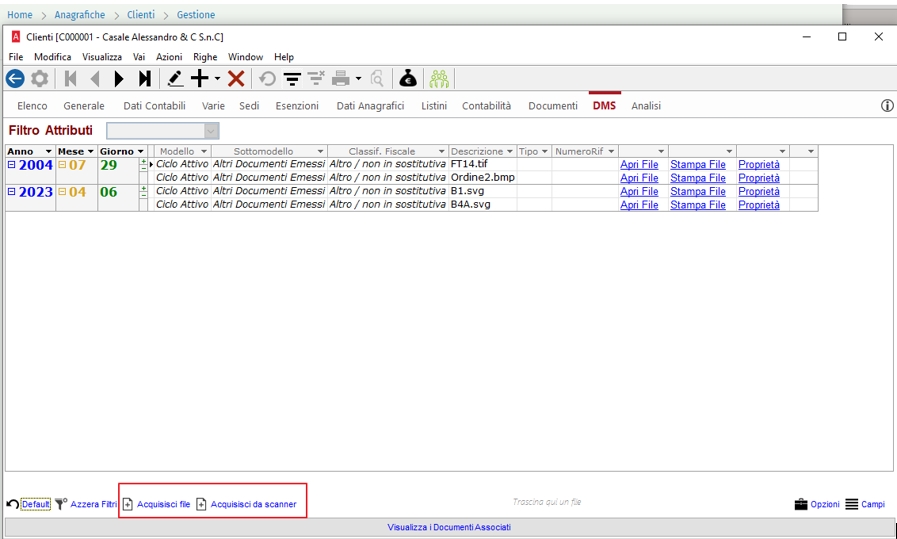The height and width of the screenshot is (539, 897).
Task: Open the Modifica menu
Action: pos(53,57)
